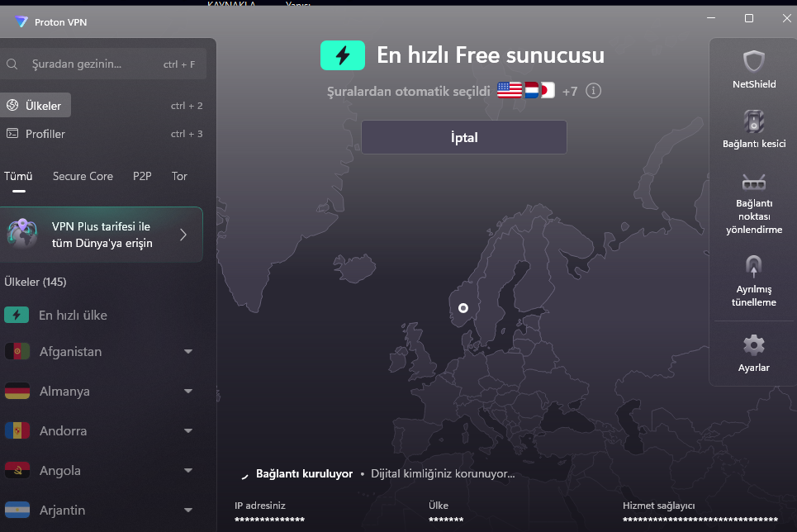Expand the Andorra server list
This screenshot has height=532, width=797.
pos(188,430)
